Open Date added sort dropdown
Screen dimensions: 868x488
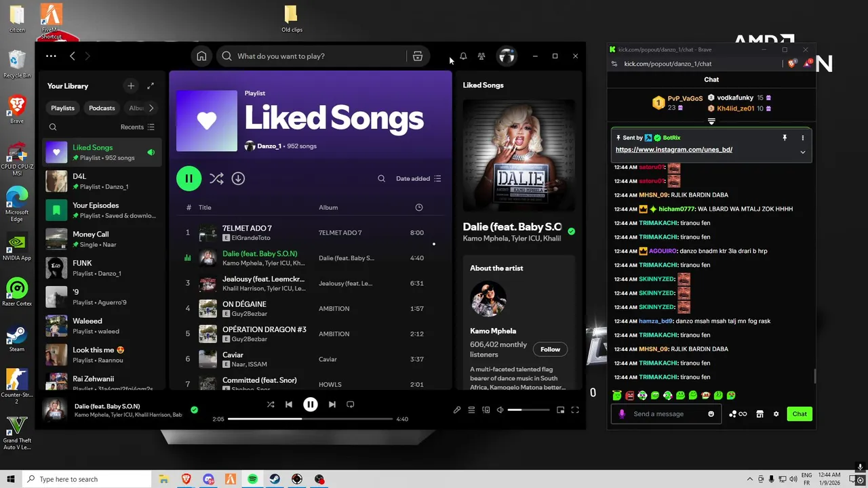[418, 178]
